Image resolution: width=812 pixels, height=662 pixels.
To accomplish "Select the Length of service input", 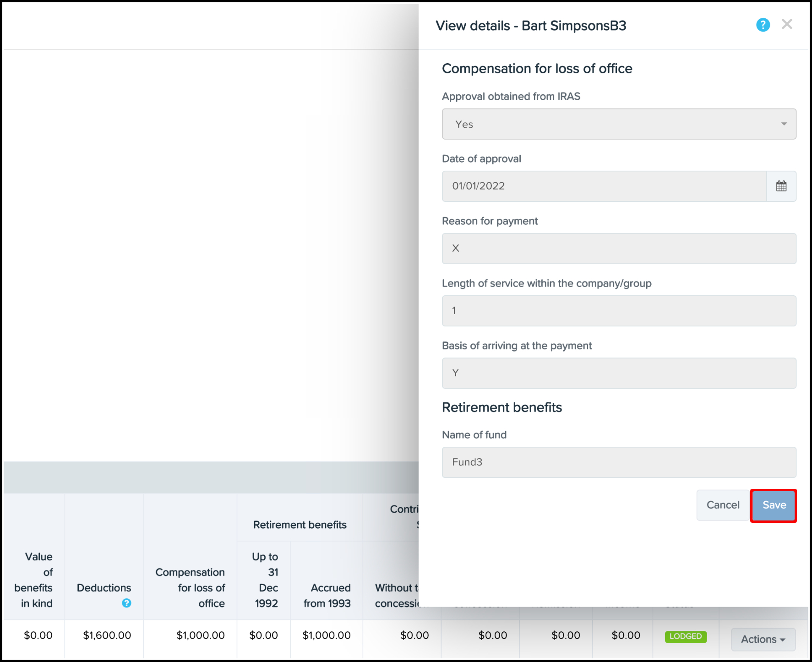I will click(x=619, y=311).
